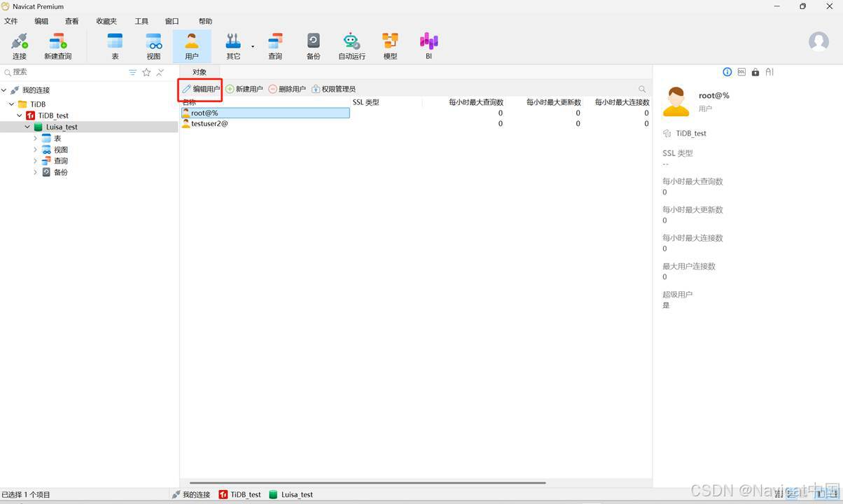Screen dimensions: 843x504
Task: Open the 收藏夹 menu
Action: coord(106,21)
